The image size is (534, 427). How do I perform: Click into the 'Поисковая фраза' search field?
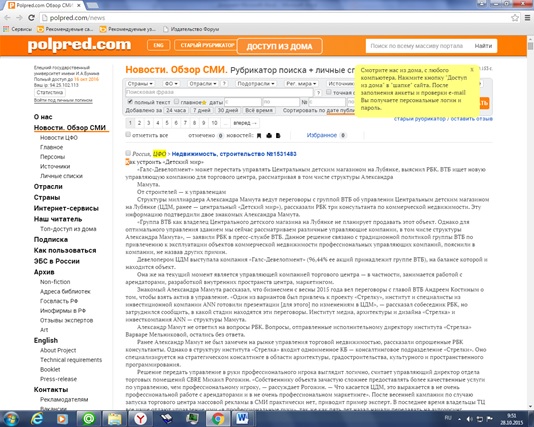point(219,92)
